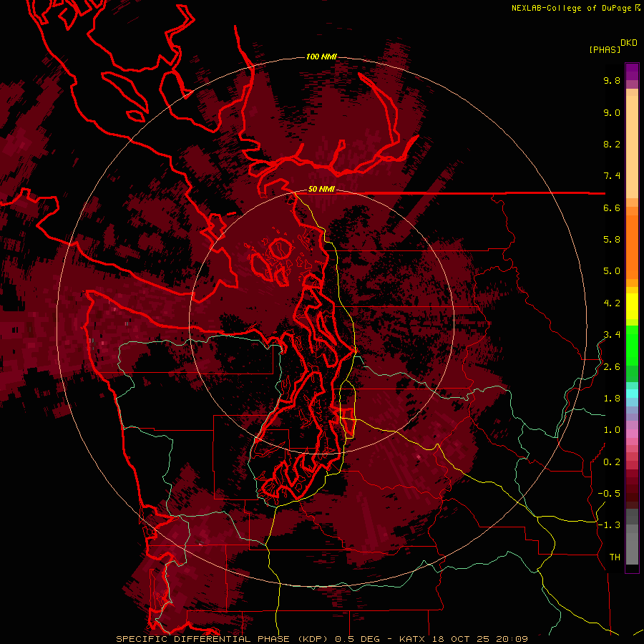Click the 9.0 scale value
The image size is (644, 644).
[x=612, y=112]
